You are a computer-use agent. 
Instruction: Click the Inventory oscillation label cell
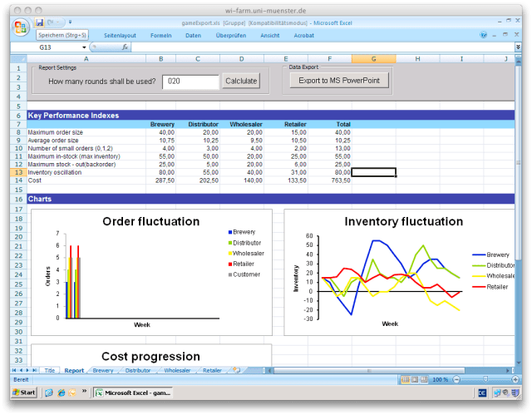coord(86,172)
